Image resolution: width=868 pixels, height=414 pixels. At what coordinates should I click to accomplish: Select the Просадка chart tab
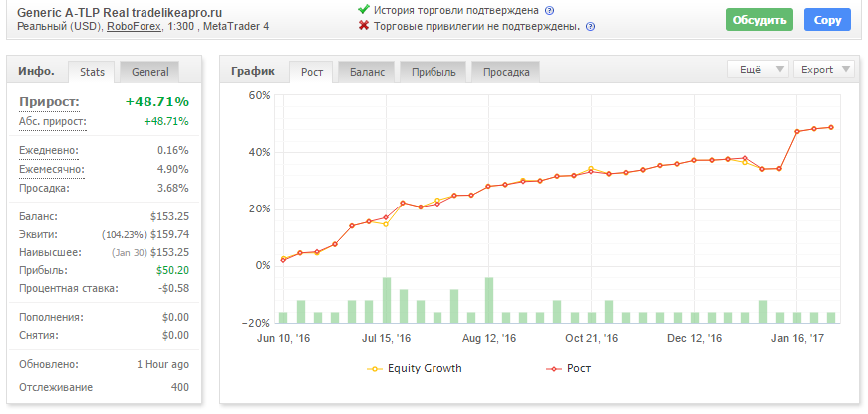(506, 72)
